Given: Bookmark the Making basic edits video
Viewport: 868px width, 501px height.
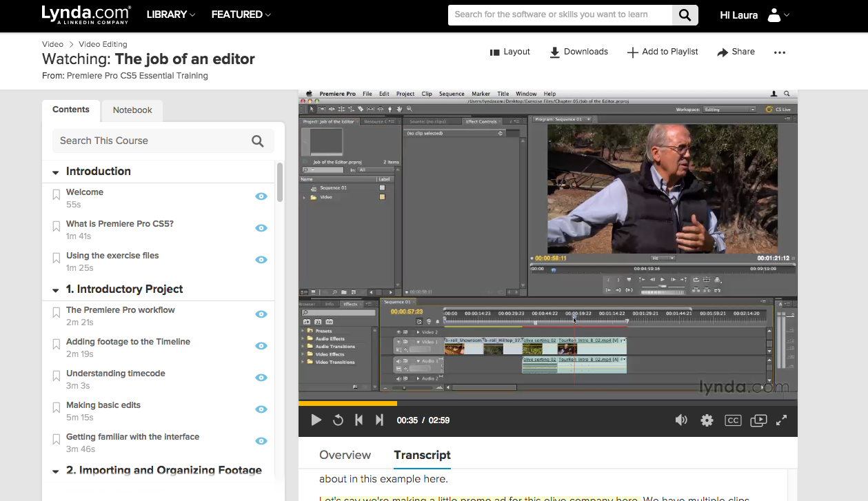Looking at the screenshot, I should coord(56,406).
